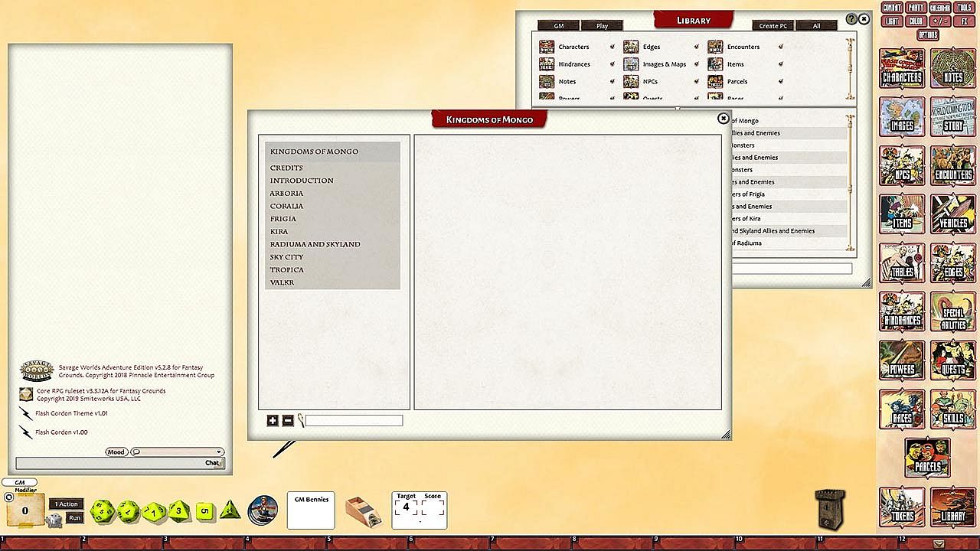Toggle the Images & Maps checkbox

pos(696,64)
